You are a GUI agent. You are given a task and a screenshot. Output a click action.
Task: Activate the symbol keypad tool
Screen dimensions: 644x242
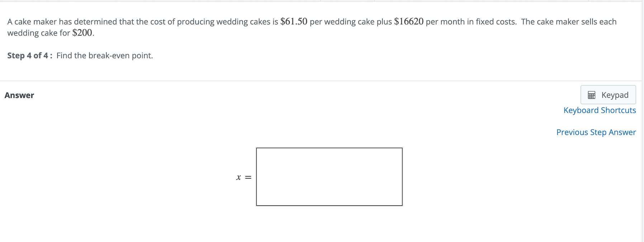pos(608,95)
